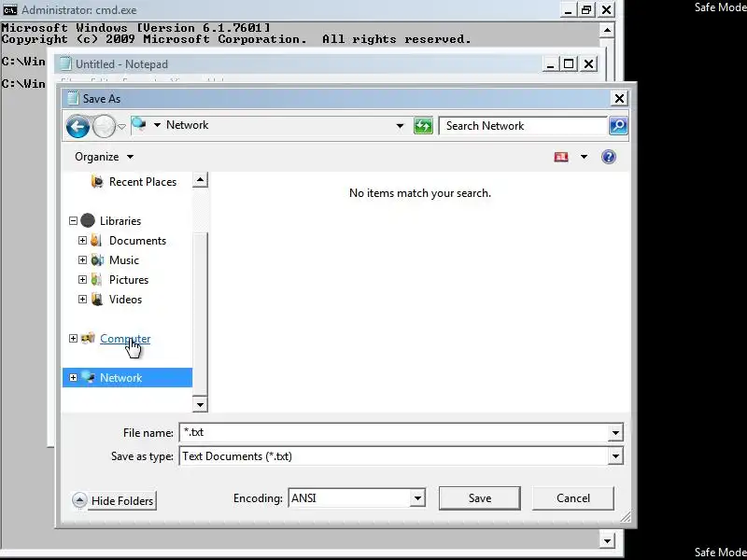Image resolution: width=747 pixels, height=560 pixels.
Task: Click cmd.exe scrollbar up arrow
Action: click(x=607, y=30)
